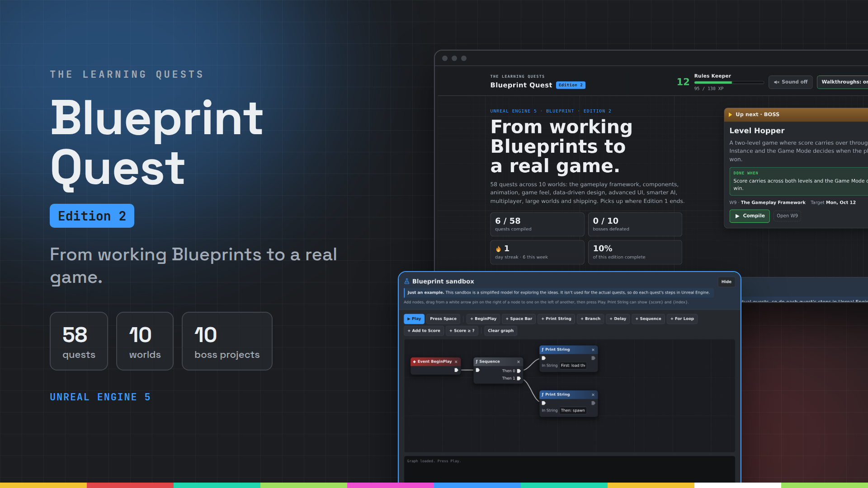The width and height of the screenshot is (868, 488).
Task: Click the green Compile button
Action: [750, 216]
